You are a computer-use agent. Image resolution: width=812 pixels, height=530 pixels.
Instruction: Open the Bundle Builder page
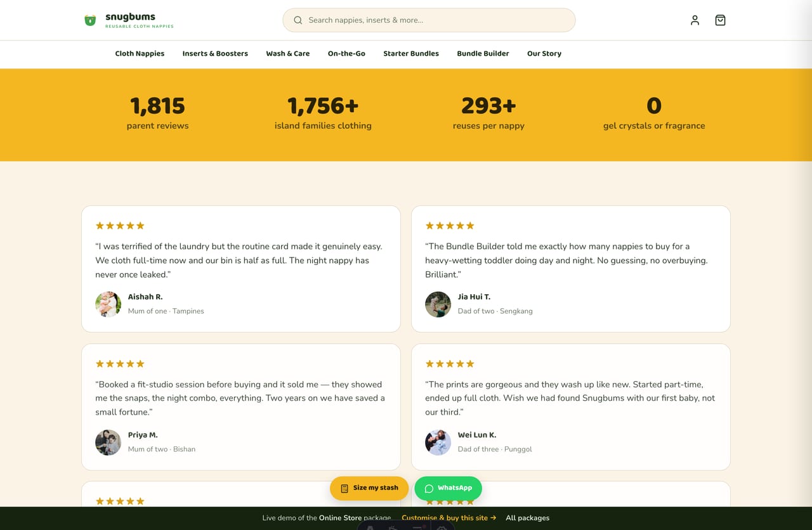(483, 54)
